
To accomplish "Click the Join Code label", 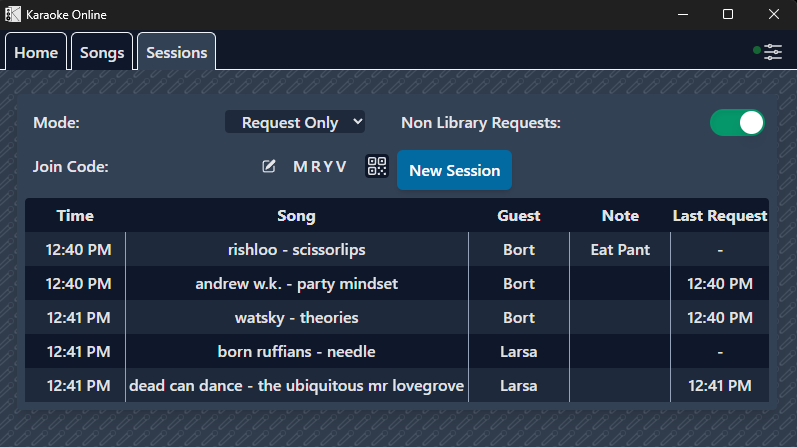I will pyautogui.click(x=71, y=166).
